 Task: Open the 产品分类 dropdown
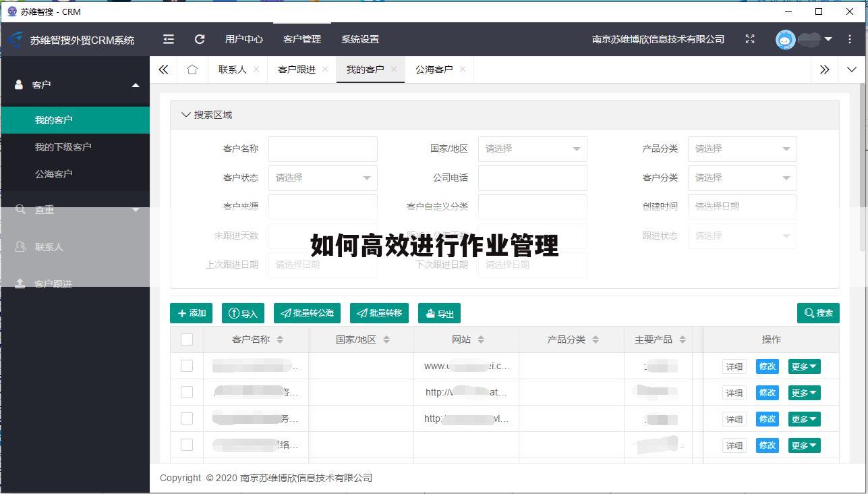pos(743,149)
